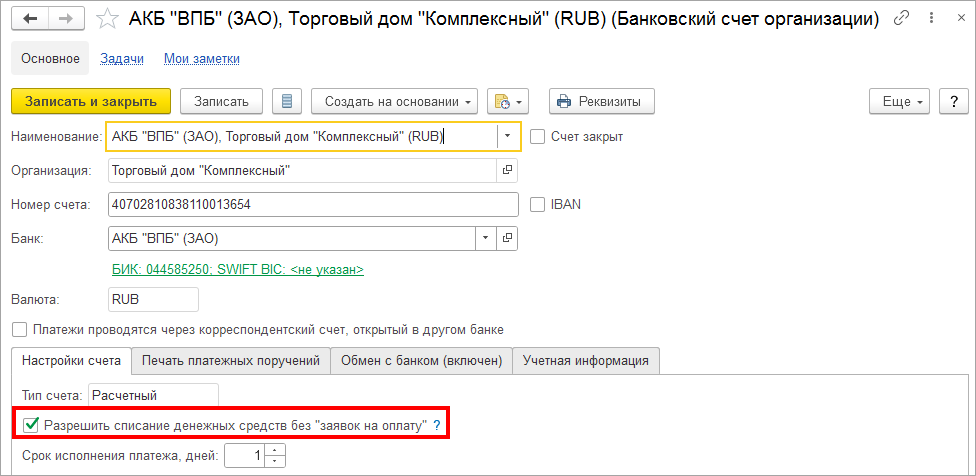Click the help question mark button
The image size is (976, 476).
point(954,101)
